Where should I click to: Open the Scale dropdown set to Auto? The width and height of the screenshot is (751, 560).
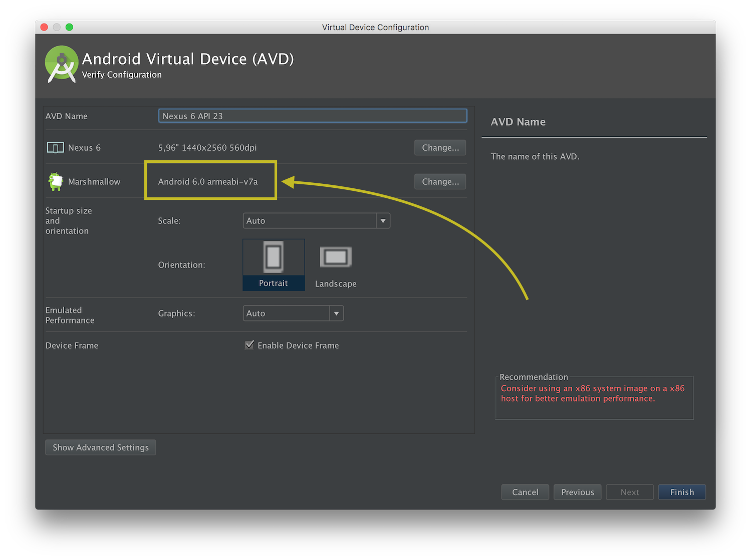point(317,221)
